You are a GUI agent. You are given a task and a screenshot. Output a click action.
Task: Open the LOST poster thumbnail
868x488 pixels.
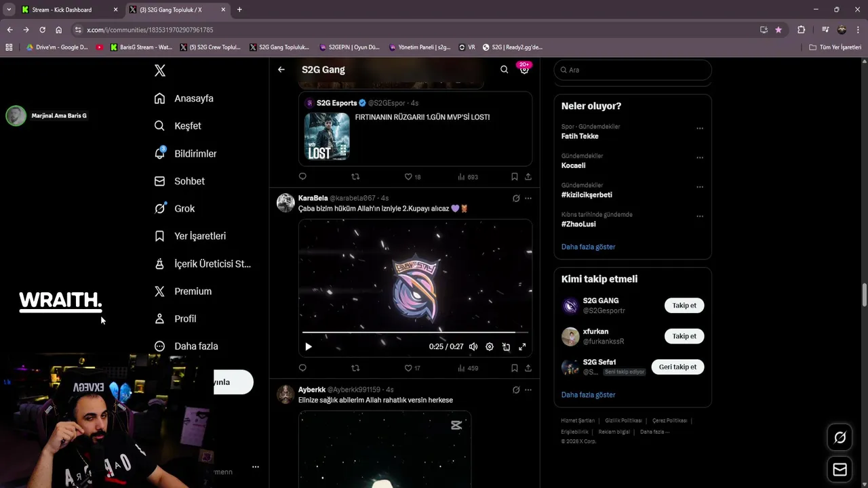pyautogui.click(x=327, y=136)
